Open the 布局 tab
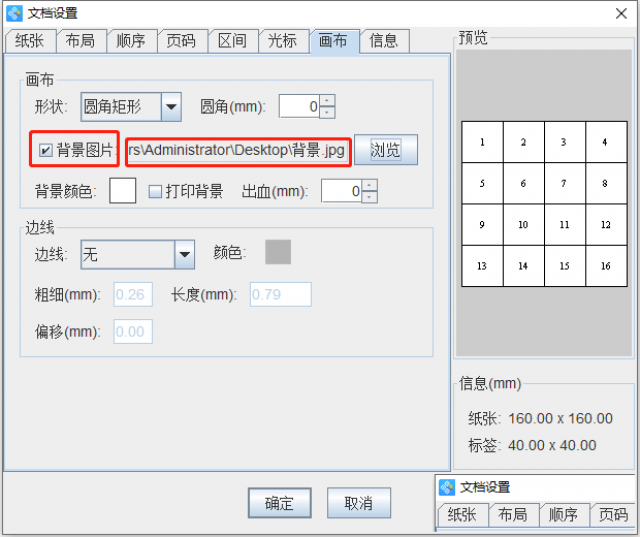 [81, 41]
